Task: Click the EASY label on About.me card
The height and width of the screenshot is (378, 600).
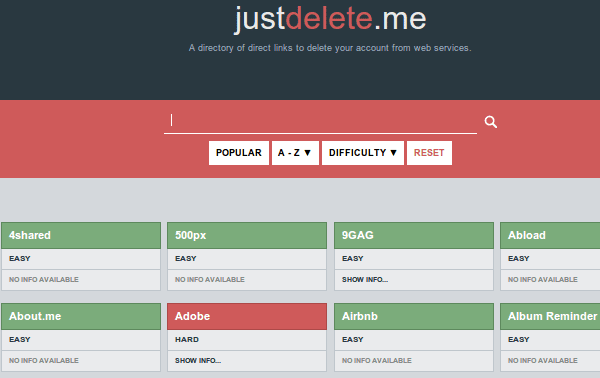Action: 20,340
